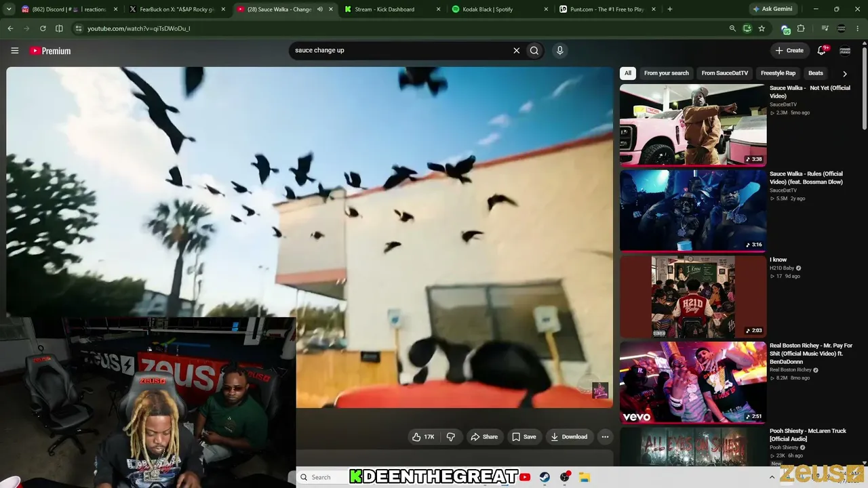The height and width of the screenshot is (488, 868).
Task: Go to YouTube Premium home logo
Action: 50,51
